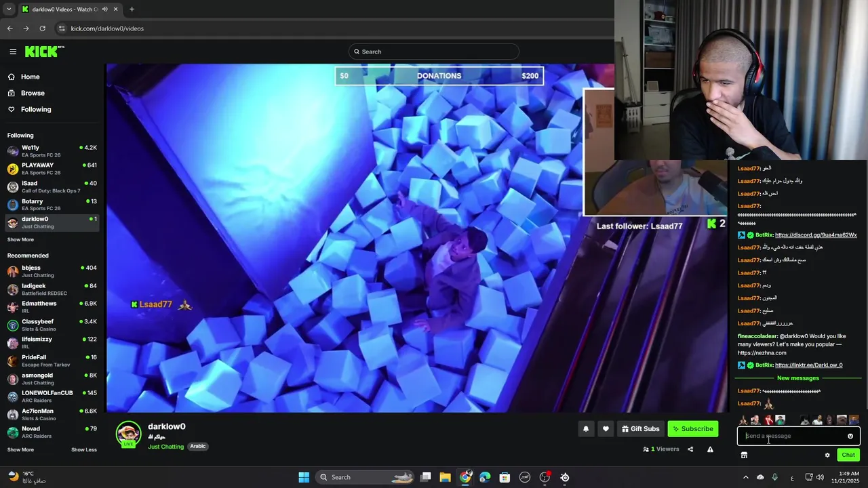Open Chrome from taskbar
The height and width of the screenshot is (488, 868).
click(x=465, y=477)
